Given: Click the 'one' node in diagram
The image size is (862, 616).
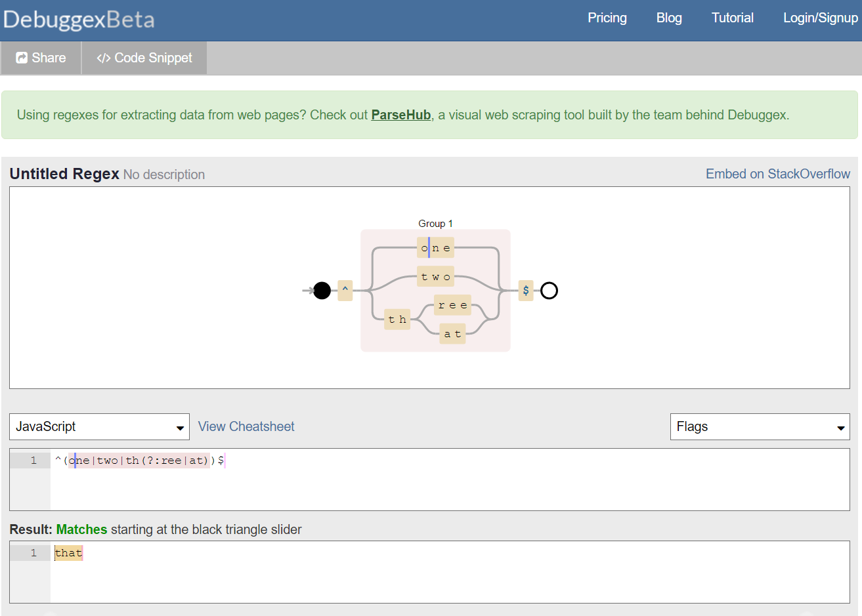Looking at the screenshot, I should pos(436,248).
